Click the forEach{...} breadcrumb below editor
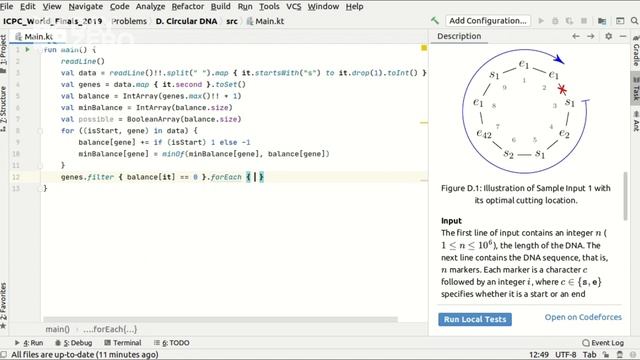 [x=110, y=329]
